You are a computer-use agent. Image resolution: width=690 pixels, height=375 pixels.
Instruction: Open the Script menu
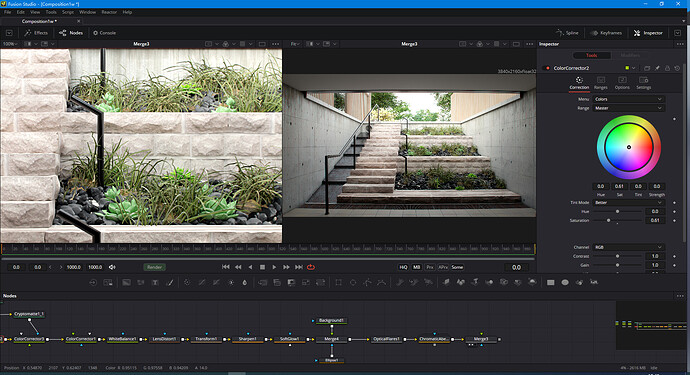pos(68,12)
